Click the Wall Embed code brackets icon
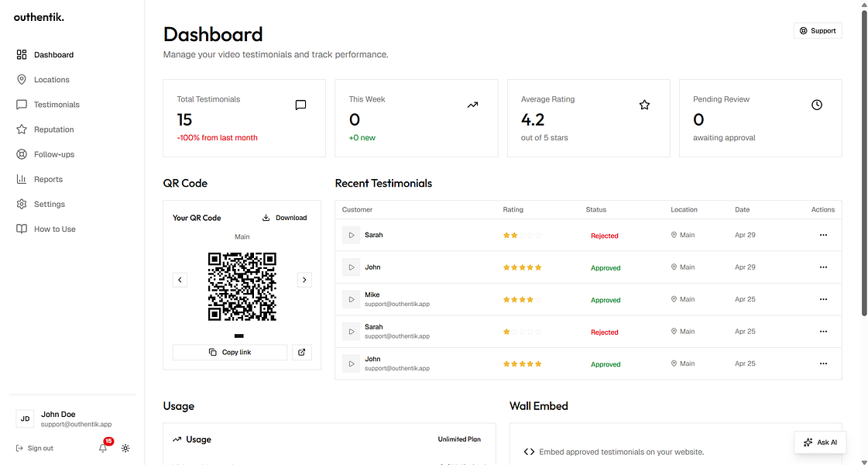 point(529,452)
